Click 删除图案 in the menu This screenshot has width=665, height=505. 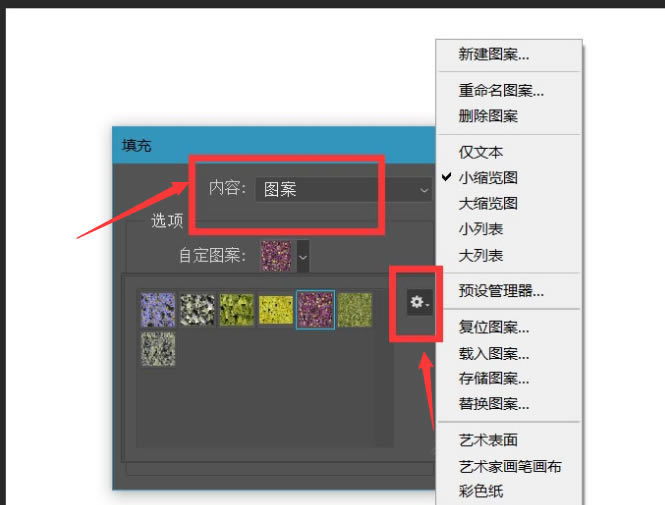point(509,116)
